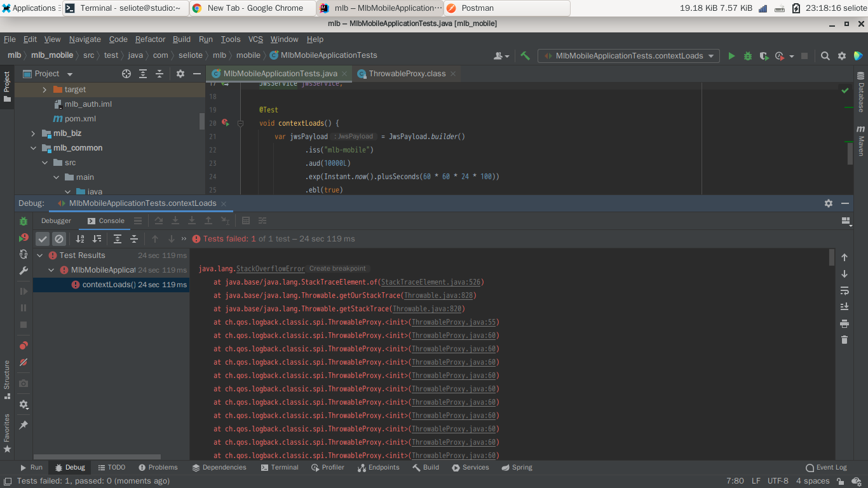This screenshot has height=488, width=868.
Task: Print console output with printer icon
Action: pyautogui.click(x=844, y=324)
